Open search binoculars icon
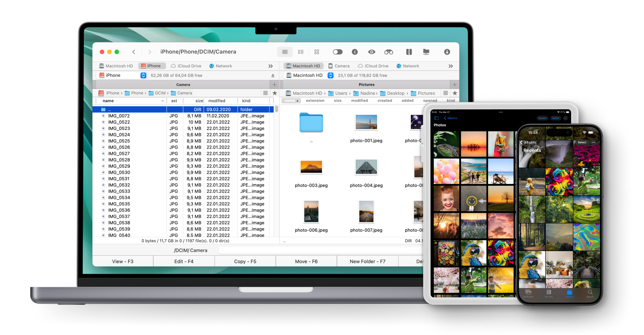644x335 pixels. point(389,52)
